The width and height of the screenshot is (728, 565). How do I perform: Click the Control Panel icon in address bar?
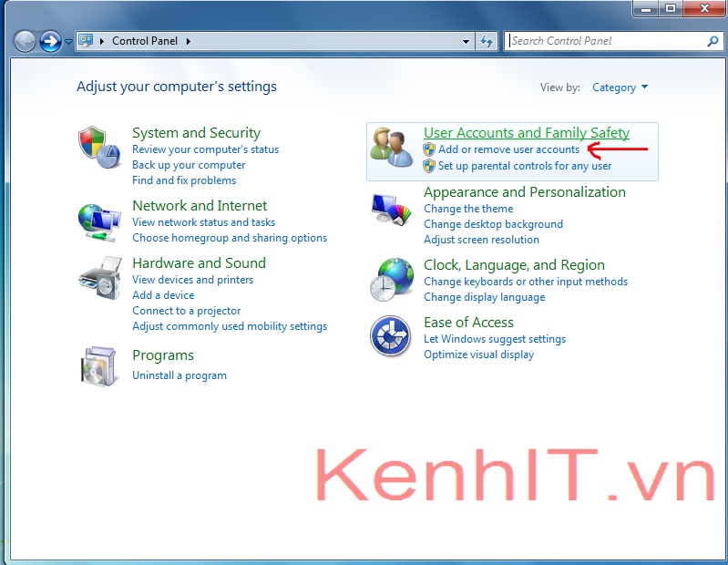[x=86, y=41]
